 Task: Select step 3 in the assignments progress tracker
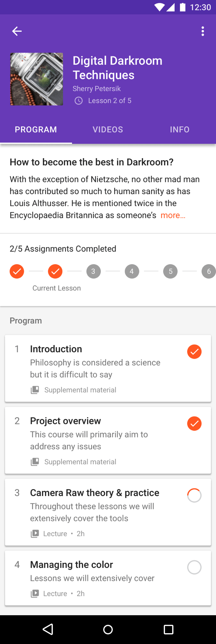[x=93, y=271]
